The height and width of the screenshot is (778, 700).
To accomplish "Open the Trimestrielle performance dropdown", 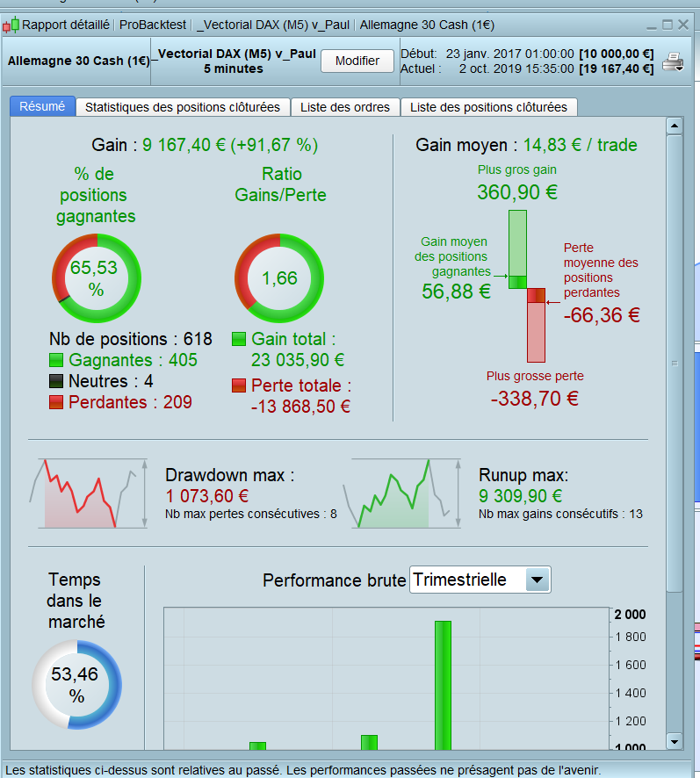I will (480, 580).
